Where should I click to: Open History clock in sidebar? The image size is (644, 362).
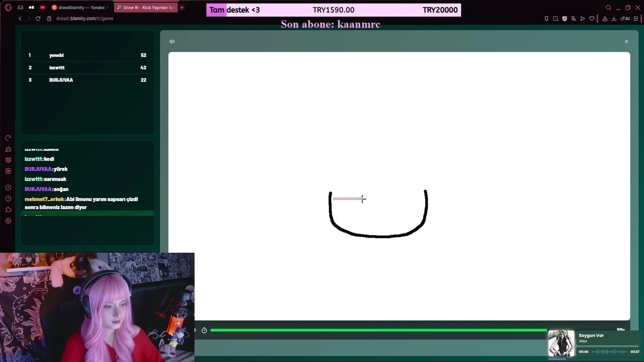8,199
